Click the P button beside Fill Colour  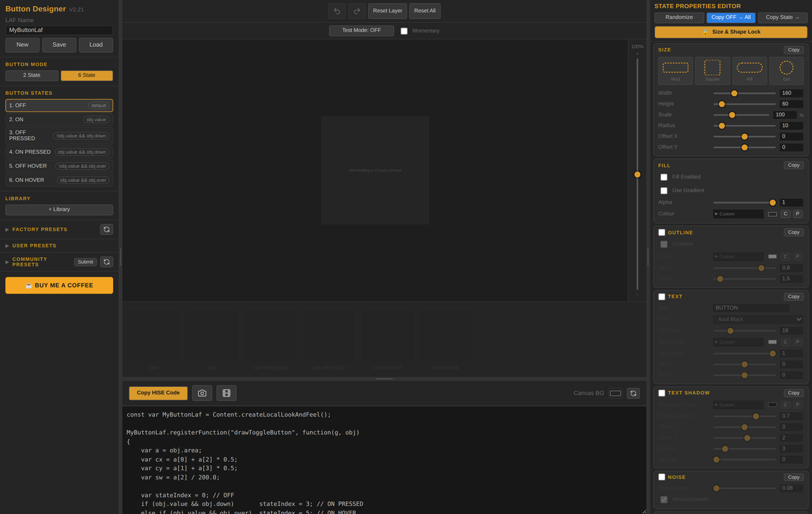coord(798,214)
